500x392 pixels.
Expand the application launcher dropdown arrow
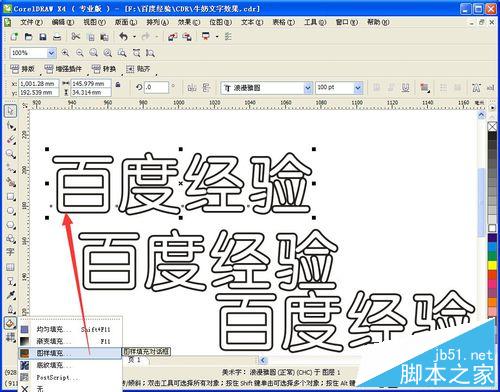tap(217, 37)
